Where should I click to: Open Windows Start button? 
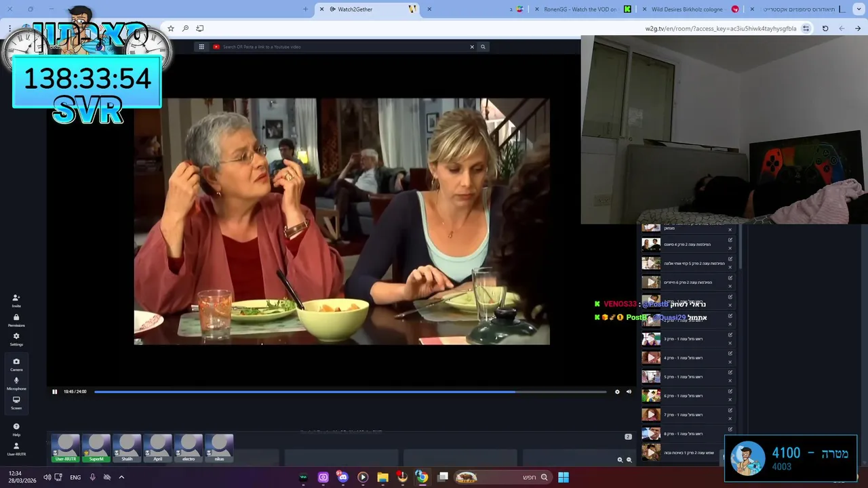click(x=564, y=477)
